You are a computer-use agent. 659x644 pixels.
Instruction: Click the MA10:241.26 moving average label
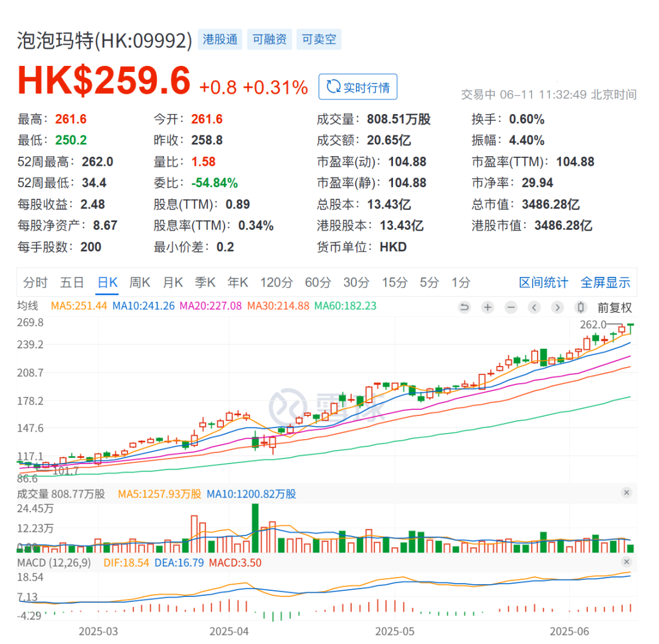(143, 306)
